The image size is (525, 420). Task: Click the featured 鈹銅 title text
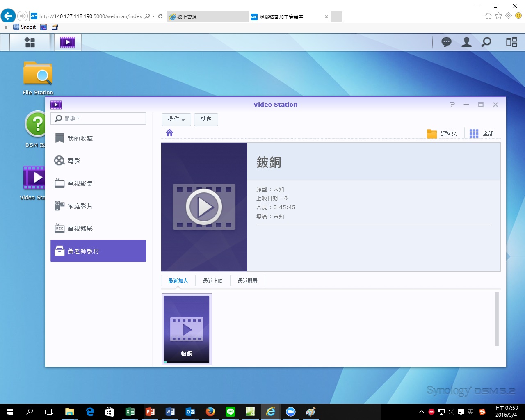pyautogui.click(x=269, y=162)
